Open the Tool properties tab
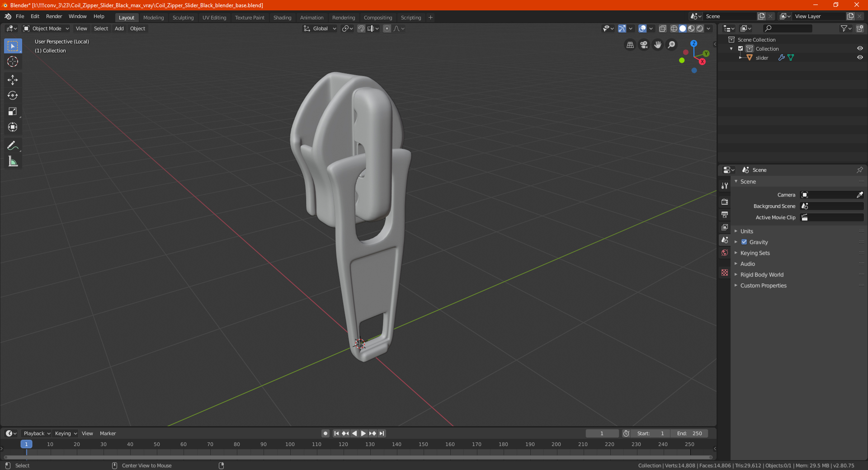Image resolution: width=868 pixels, height=470 pixels. 725,186
